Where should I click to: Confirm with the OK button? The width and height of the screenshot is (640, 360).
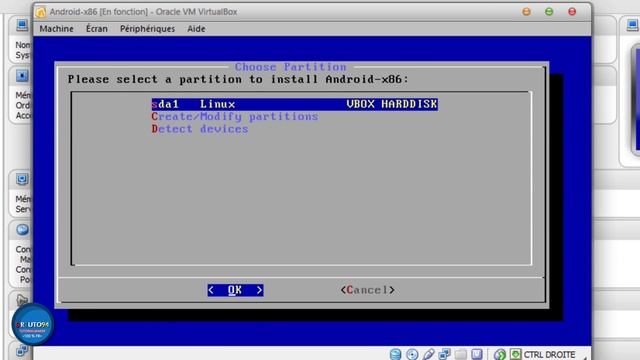pos(235,290)
